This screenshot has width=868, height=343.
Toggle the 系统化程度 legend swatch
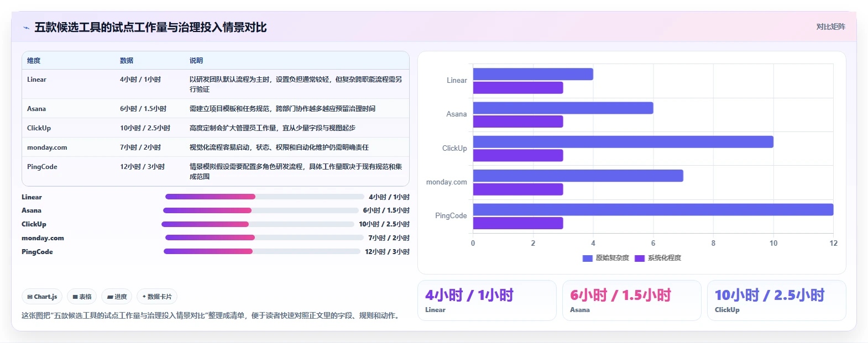tap(640, 258)
